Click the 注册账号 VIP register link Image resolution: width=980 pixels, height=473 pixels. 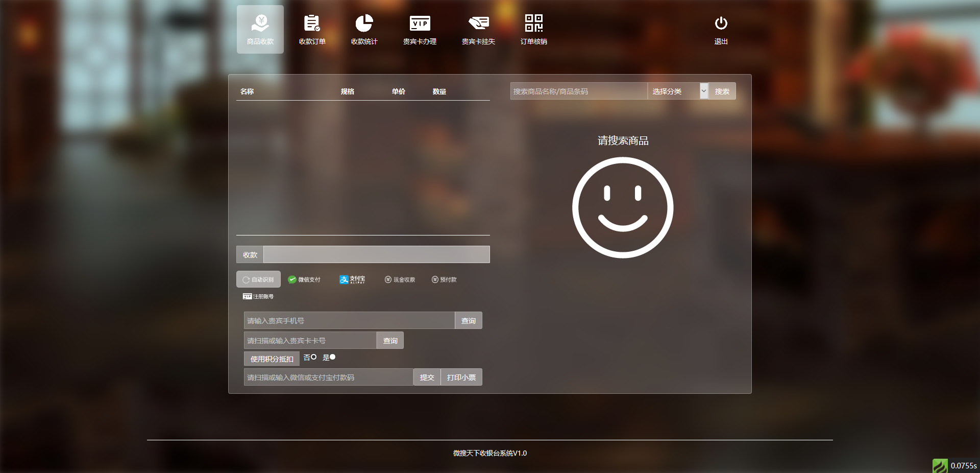258,296
